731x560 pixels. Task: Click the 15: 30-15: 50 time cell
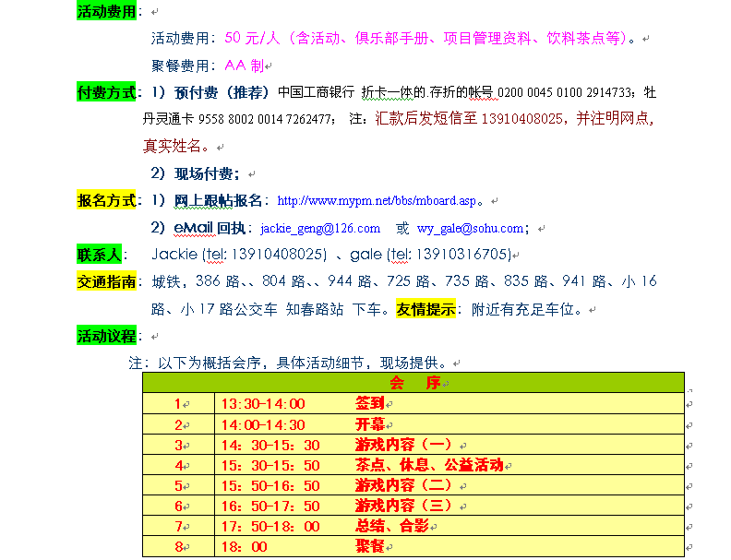pyautogui.click(x=270, y=465)
